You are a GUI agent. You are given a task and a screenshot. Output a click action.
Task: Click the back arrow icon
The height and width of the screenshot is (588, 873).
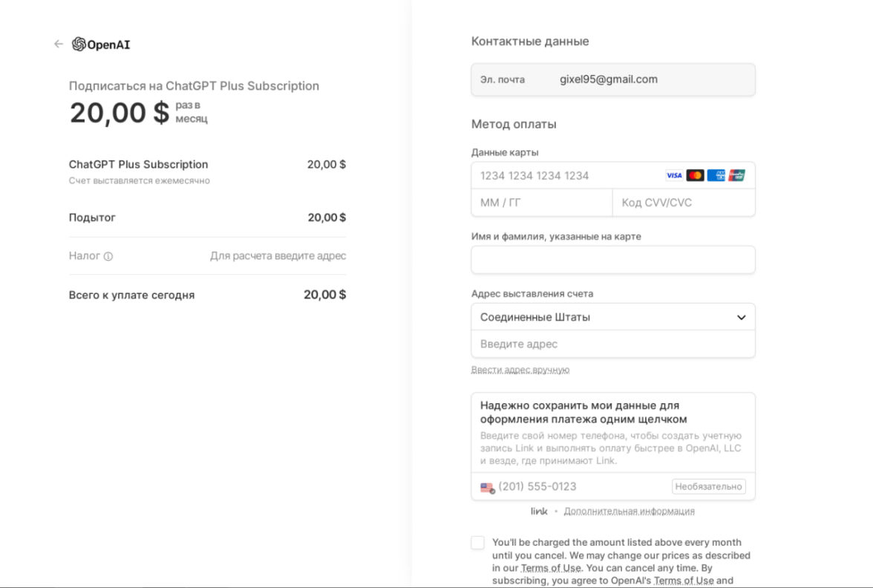pyautogui.click(x=59, y=44)
